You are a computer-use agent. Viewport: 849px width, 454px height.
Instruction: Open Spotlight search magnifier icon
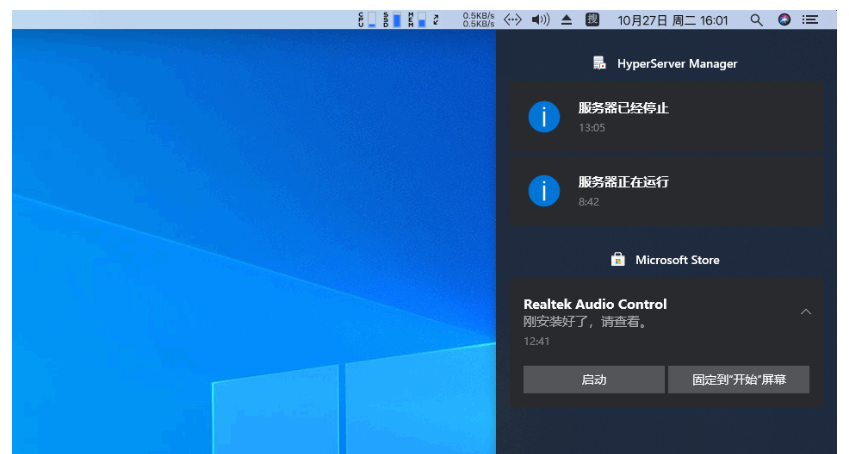coord(756,21)
